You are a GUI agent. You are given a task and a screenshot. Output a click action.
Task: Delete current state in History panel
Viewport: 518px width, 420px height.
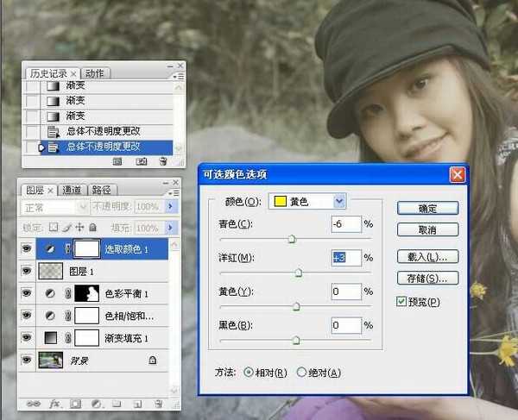click(x=162, y=161)
